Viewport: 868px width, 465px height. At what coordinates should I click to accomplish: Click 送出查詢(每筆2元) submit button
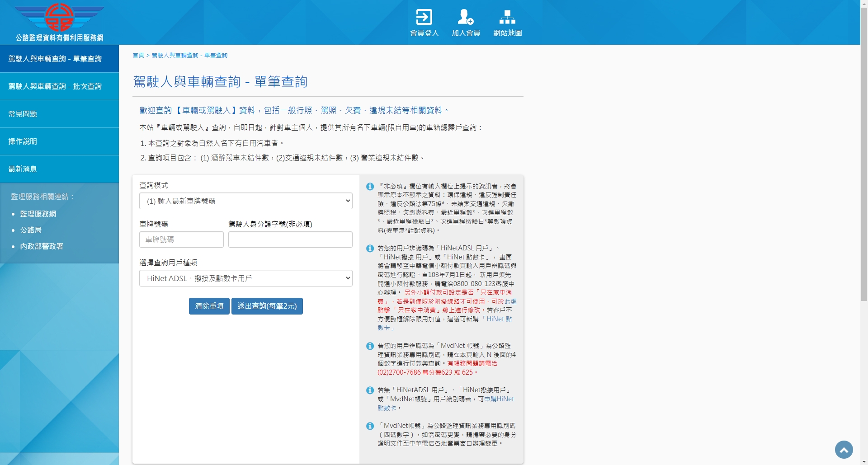pyautogui.click(x=267, y=306)
